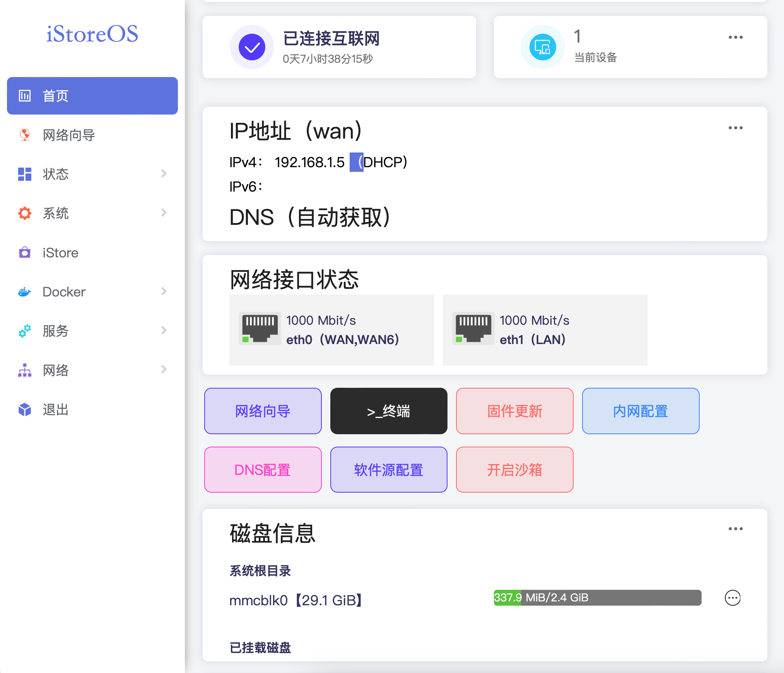Click the 已挂载磁盘 label

260,647
